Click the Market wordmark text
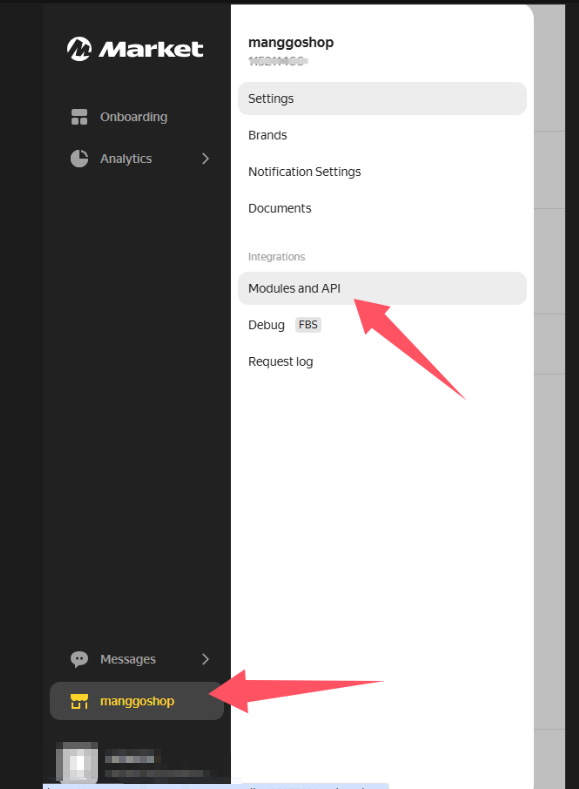This screenshot has height=789, width=579. [151, 49]
